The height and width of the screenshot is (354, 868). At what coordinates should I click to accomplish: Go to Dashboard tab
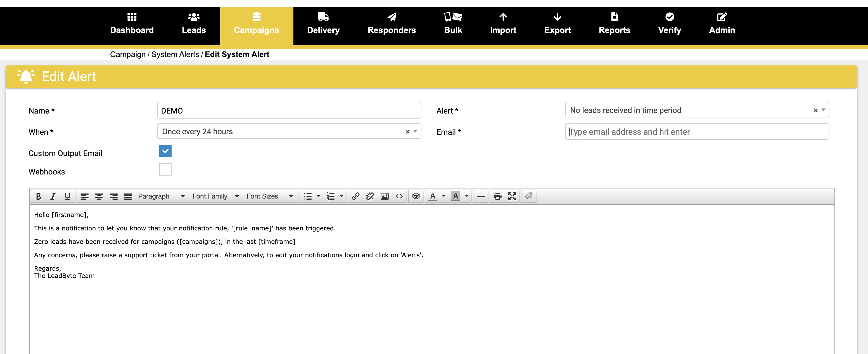tap(132, 25)
